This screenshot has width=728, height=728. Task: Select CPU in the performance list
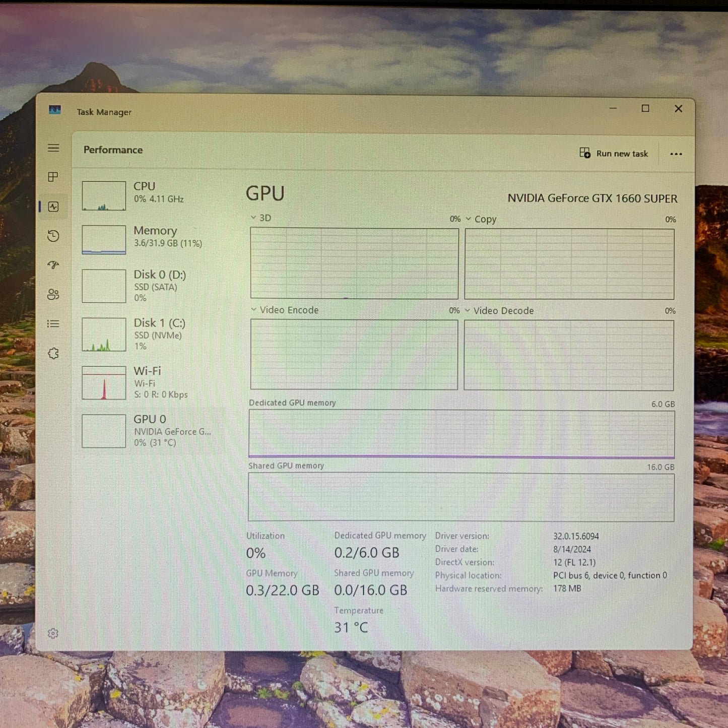(151, 195)
